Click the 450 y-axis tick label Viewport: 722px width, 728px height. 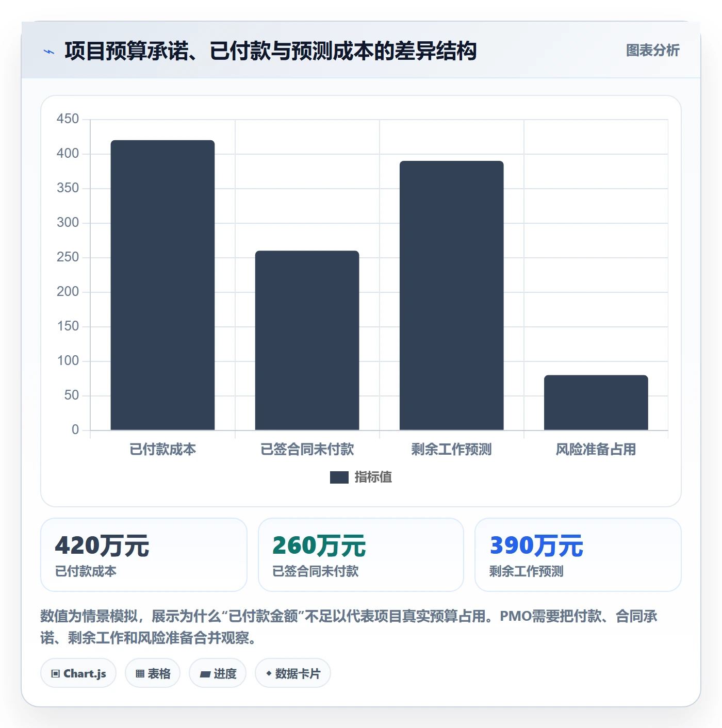pos(68,119)
